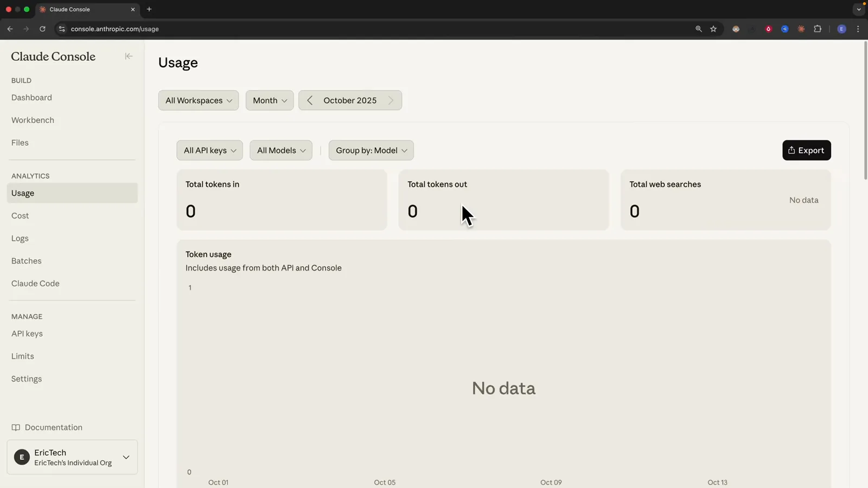Open API keys management page
Image resolution: width=868 pixels, height=488 pixels.
27,333
